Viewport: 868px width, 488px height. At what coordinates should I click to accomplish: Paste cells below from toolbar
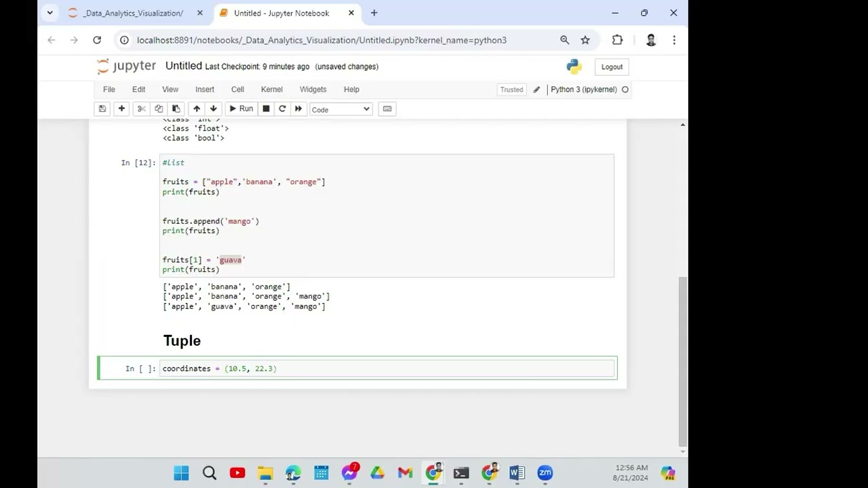click(x=176, y=108)
